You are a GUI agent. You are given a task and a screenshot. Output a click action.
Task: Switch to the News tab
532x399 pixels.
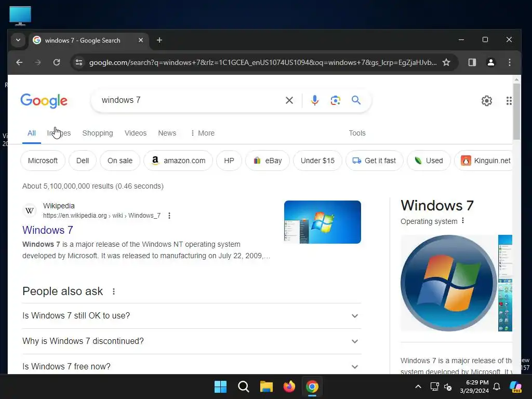(167, 134)
